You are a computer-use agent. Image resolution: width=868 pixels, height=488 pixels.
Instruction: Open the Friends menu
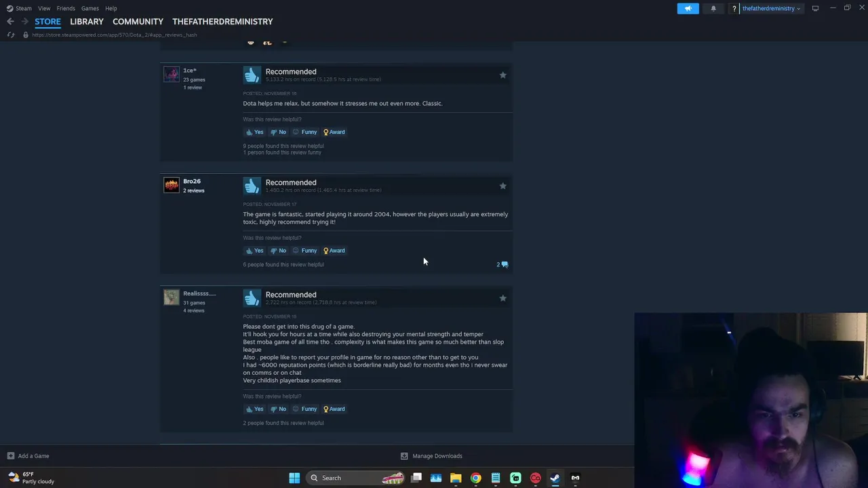66,8
